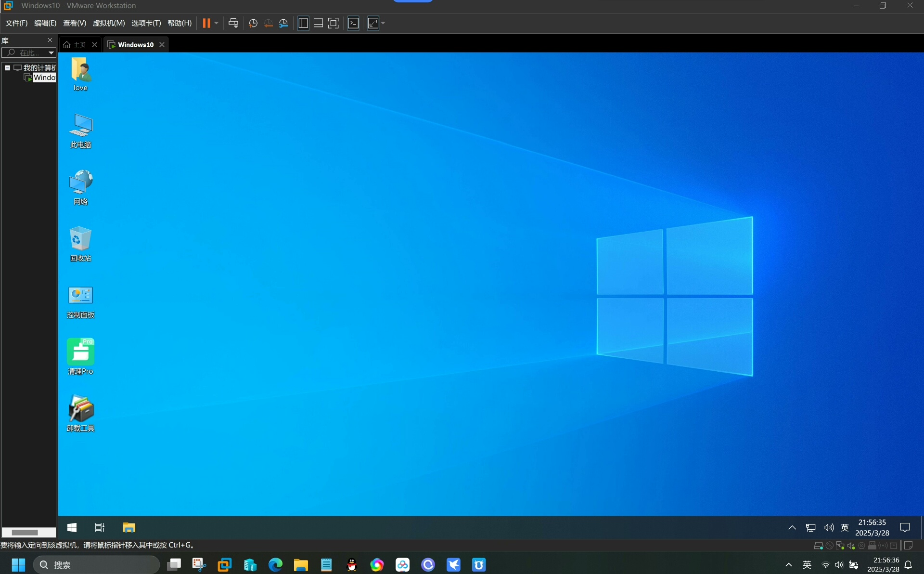Open the console view terminal icon
Screen dimensions: 924x574
point(353,23)
